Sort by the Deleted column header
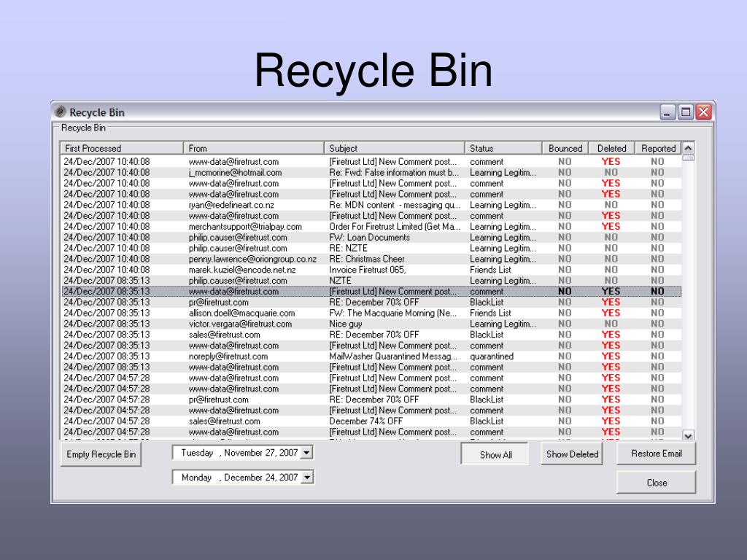 pyautogui.click(x=612, y=148)
